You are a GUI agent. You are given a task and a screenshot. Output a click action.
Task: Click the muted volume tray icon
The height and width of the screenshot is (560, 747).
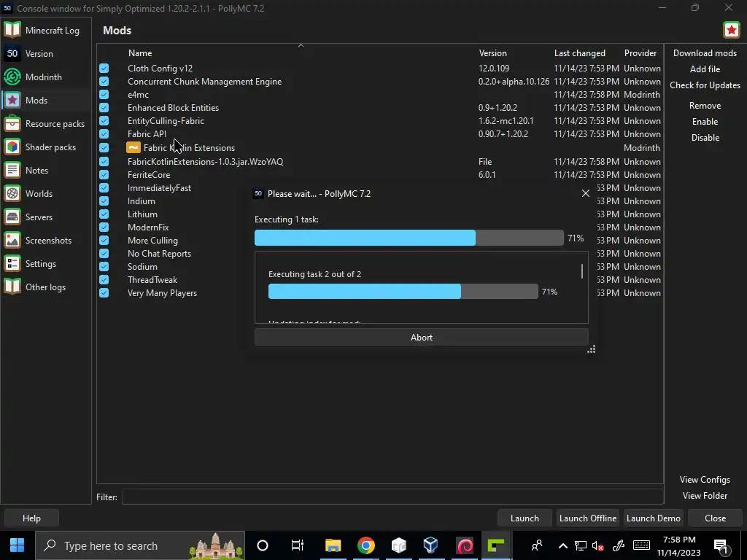(x=598, y=545)
